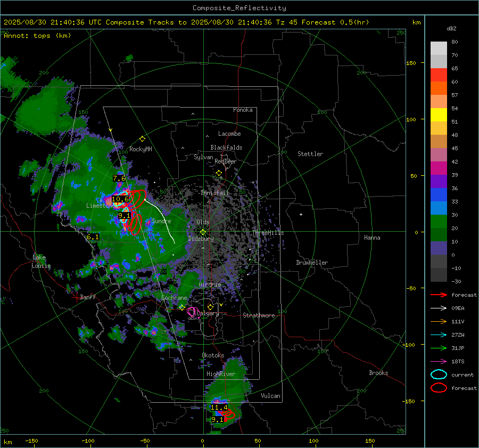Click the Composite_Reflectivity title
The image size is (479, 448).
239,8
